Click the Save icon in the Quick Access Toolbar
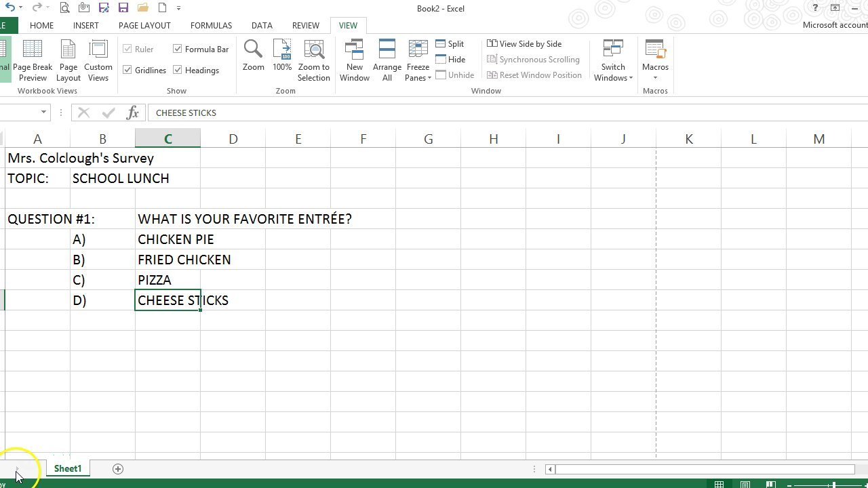The height and width of the screenshot is (488, 868). click(123, 8)
